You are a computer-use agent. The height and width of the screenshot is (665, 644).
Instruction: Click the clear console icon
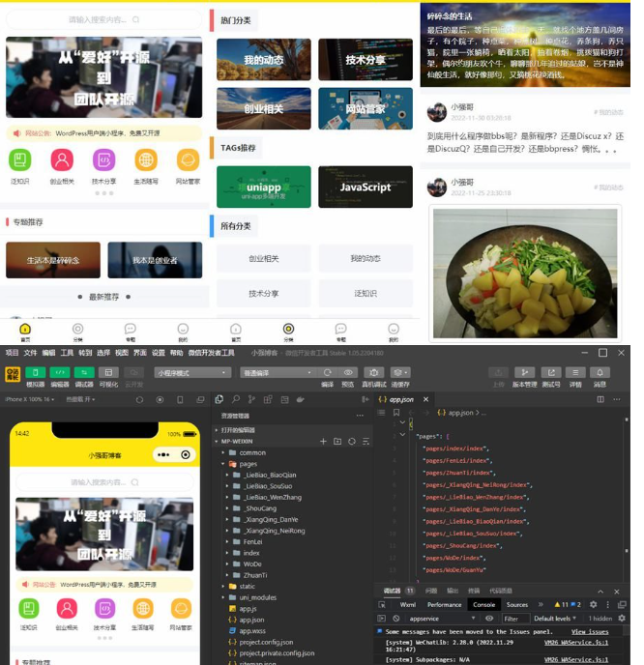point(395,619)
